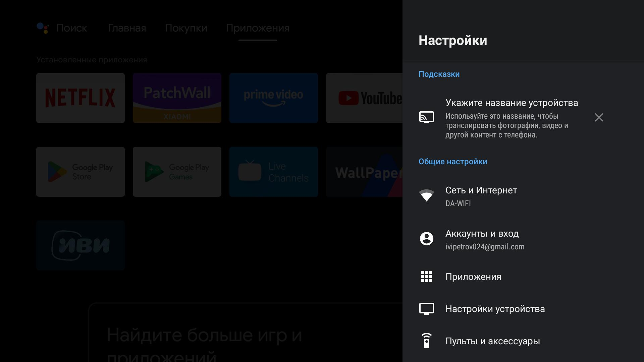Open Приложения in the settings panel
644x362 pixels.
[523, 277]
